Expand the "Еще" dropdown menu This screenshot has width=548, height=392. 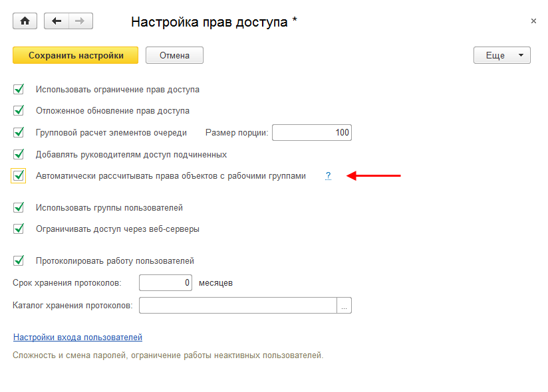[501, 56]
